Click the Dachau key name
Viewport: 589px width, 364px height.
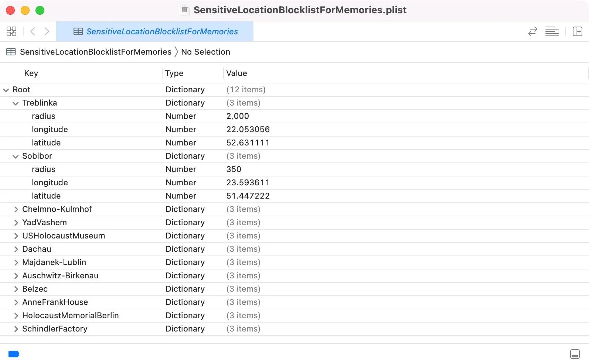[37, 249]
